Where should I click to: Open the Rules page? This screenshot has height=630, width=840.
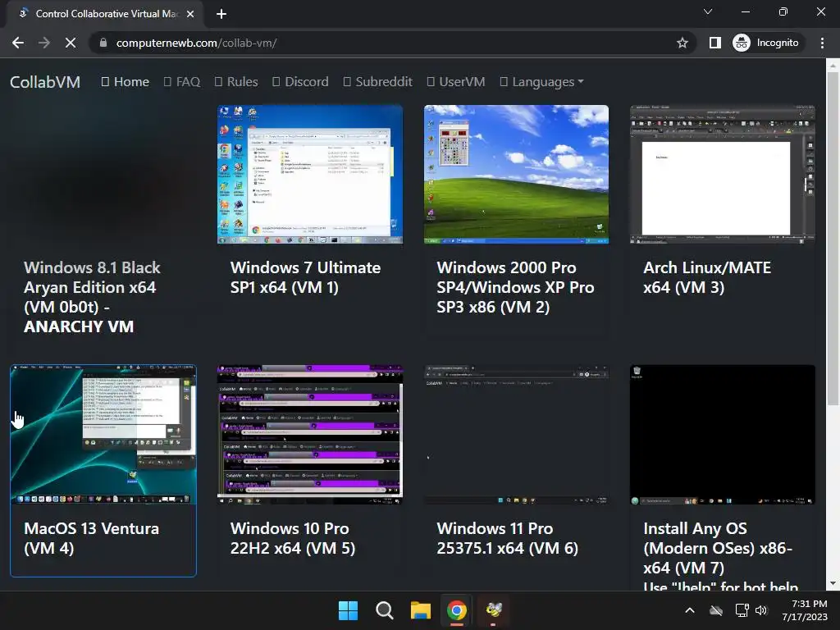pyautogui.click(x=236, y=82)
